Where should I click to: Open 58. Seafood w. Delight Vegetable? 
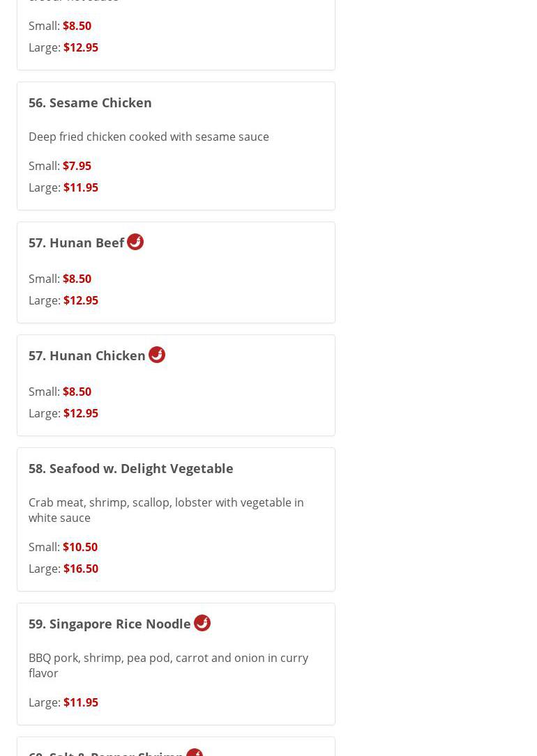pyautogui.click(x=131, y=468)
